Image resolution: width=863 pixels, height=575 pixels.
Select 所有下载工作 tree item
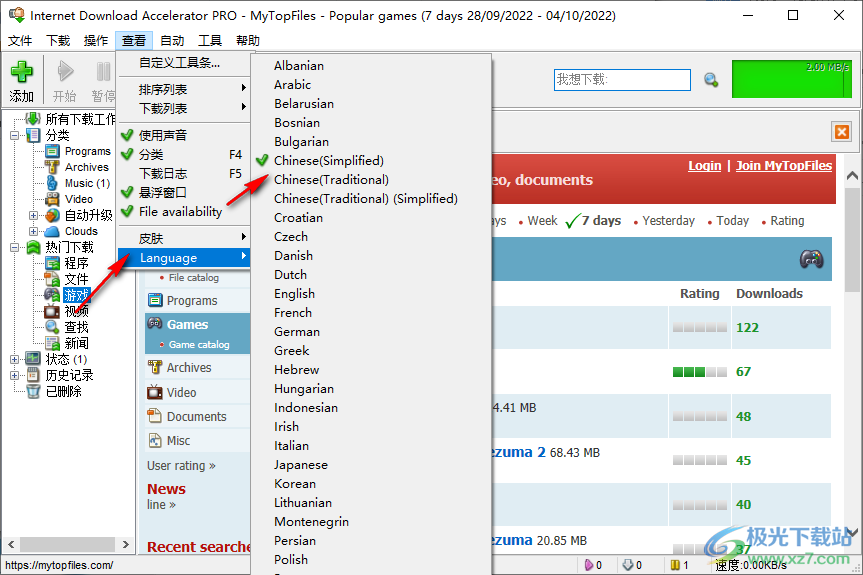[80, 119]
